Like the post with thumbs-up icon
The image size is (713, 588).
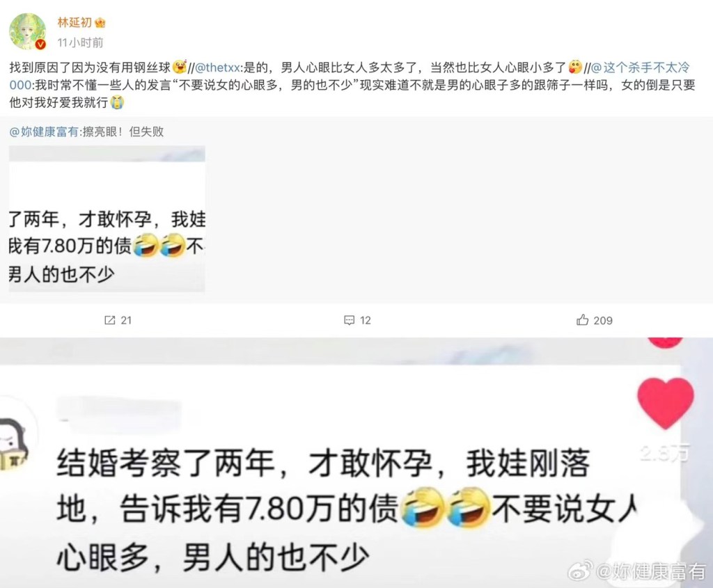pos(583,320)
